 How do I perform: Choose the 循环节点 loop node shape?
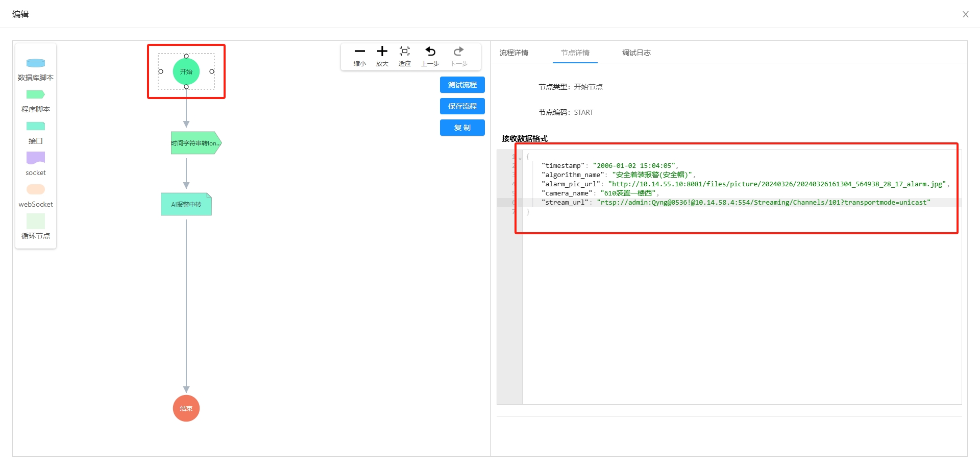pos(36,221)
